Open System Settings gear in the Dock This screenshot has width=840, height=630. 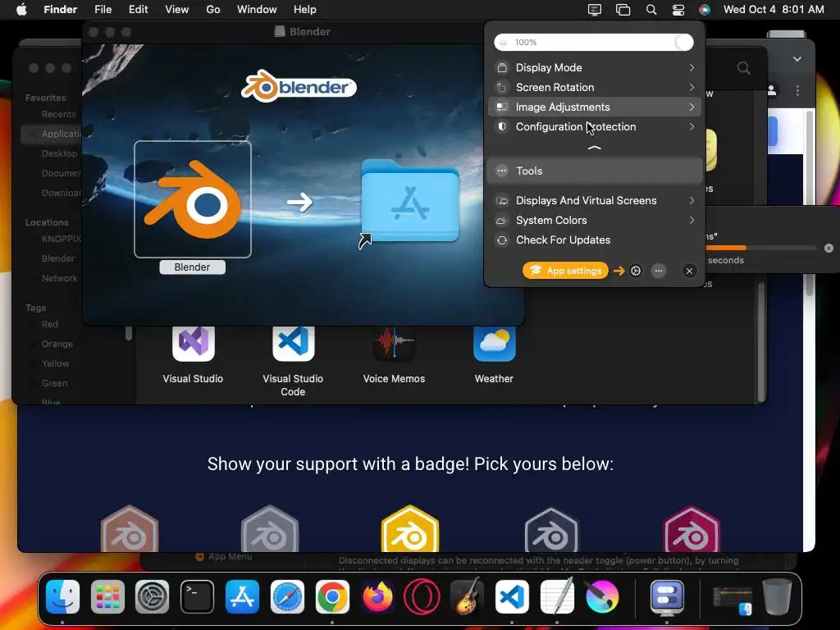click(x=152, y=597)
